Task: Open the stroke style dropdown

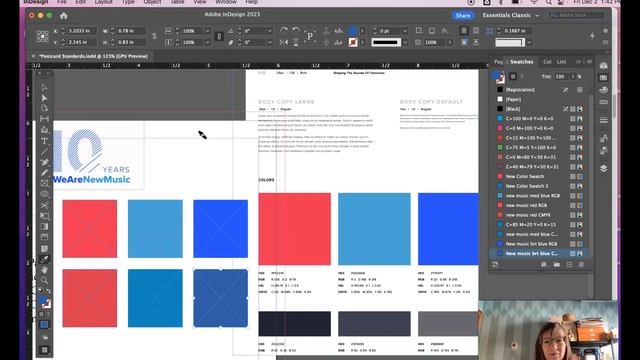Action: coord(405,42)
